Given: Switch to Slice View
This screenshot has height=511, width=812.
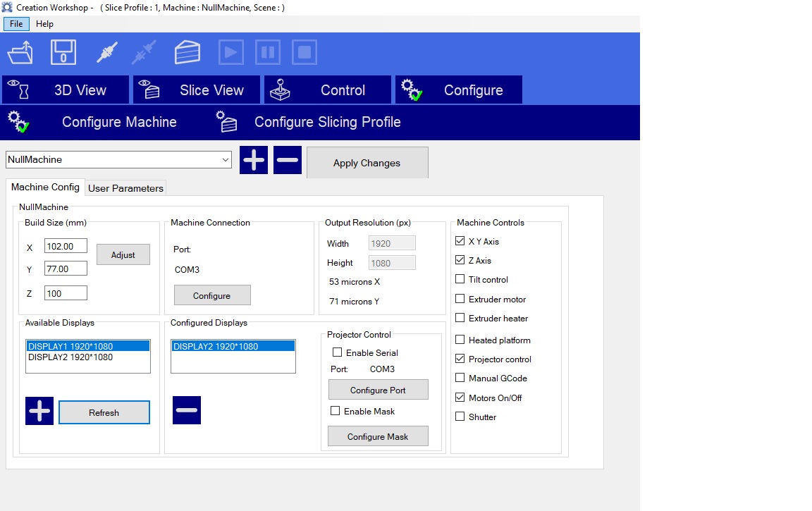Looking at the screenshot, I should [x=197, y=90].
